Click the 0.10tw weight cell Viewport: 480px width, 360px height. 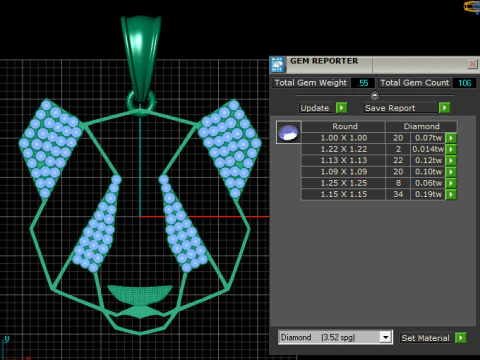pos(428,172)
